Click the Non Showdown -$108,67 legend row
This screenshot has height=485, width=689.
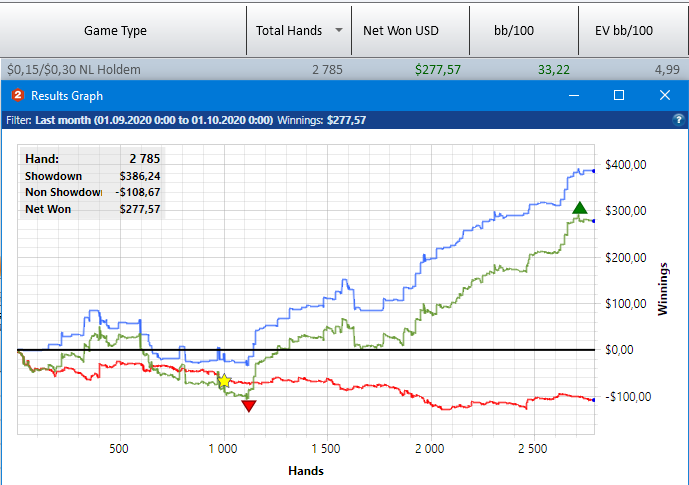(92, 192)
